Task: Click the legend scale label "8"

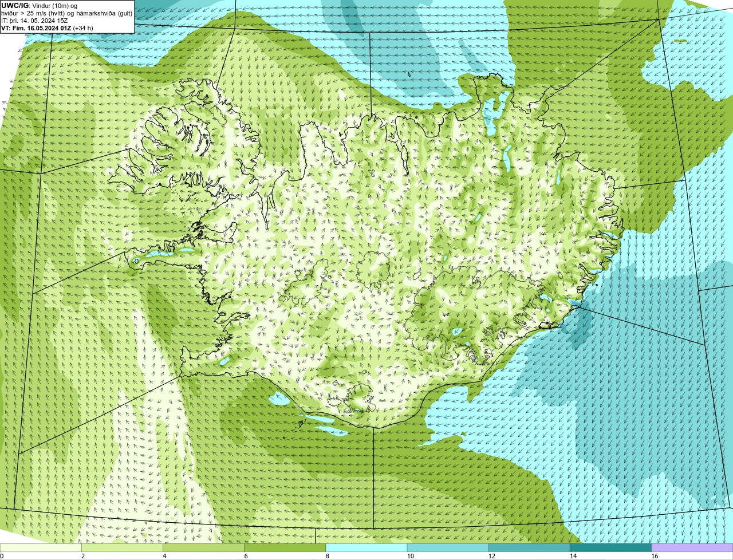Action: tap(327, 556)
